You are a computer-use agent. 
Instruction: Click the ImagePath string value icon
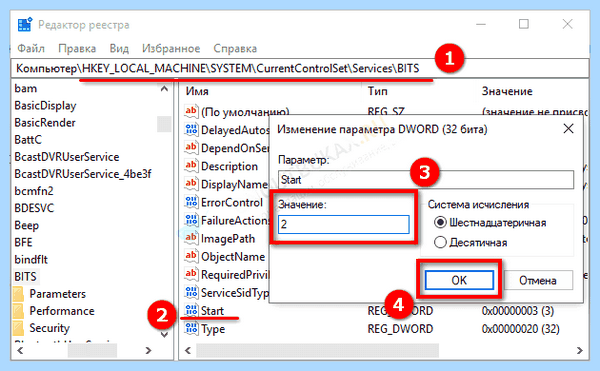click(191, 238)
